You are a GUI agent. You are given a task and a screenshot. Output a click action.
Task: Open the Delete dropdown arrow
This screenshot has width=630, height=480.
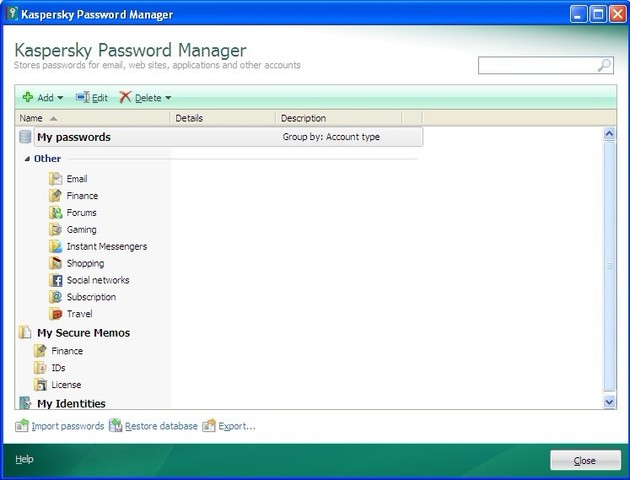pos(168,98)
